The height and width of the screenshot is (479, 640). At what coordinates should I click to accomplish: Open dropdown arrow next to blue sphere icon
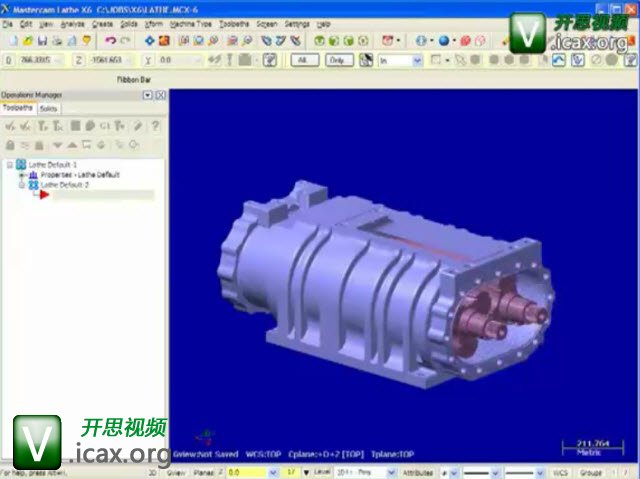[454, 40]
